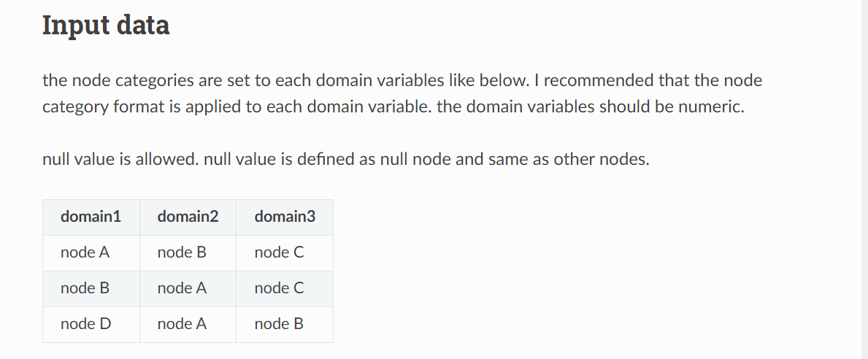Click the node D table cell
868x359 pixels.
[x=85, y=324]
